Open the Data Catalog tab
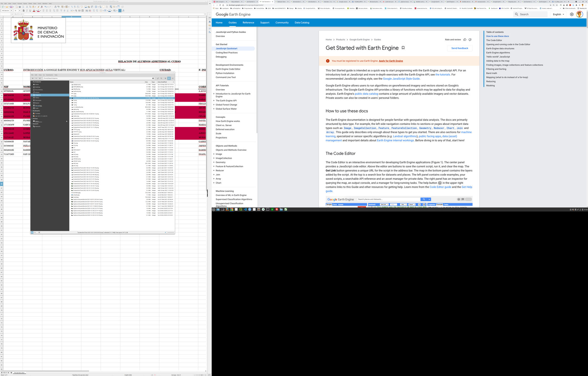The height and width of the screenshot is (376, 588). (302, 23)
